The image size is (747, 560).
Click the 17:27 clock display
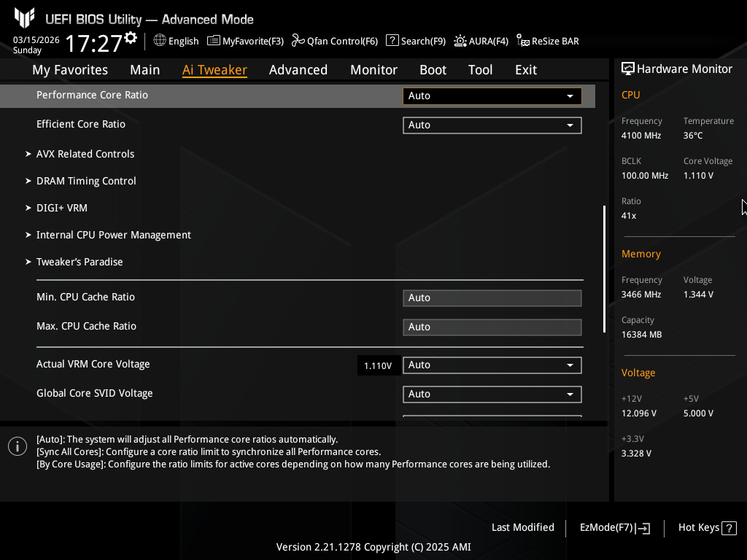click(94, 43)
